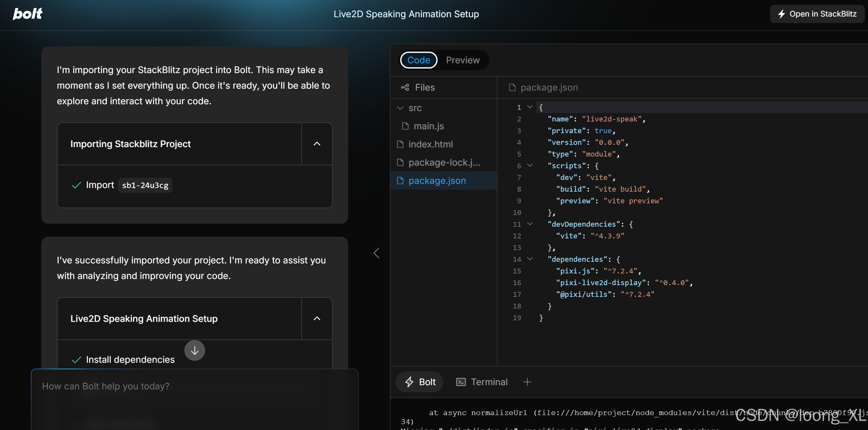Screen dimensions: 868x430
Task: Collapse chat panel with left chevron
Action: pyautogui.click(x=376, y=253)
